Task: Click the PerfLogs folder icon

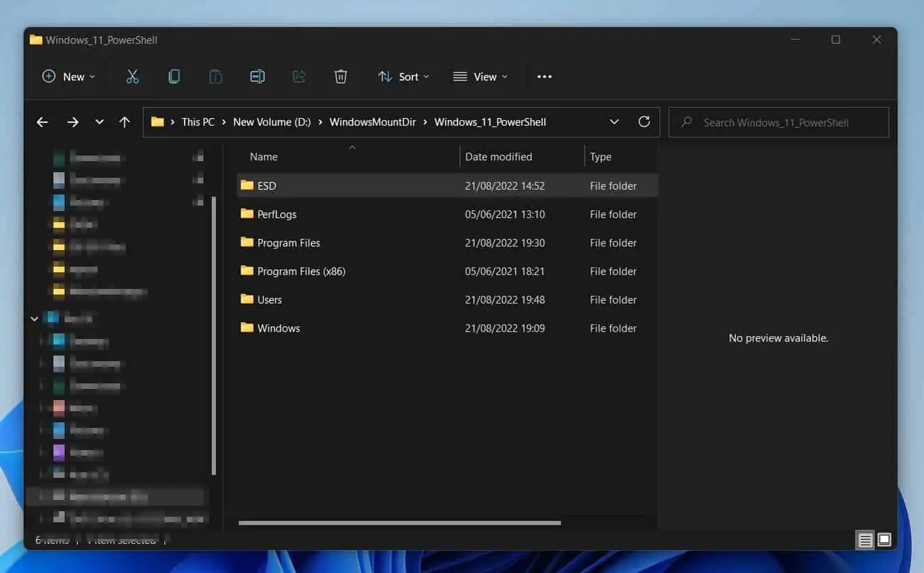Action: tap(247, 214)
